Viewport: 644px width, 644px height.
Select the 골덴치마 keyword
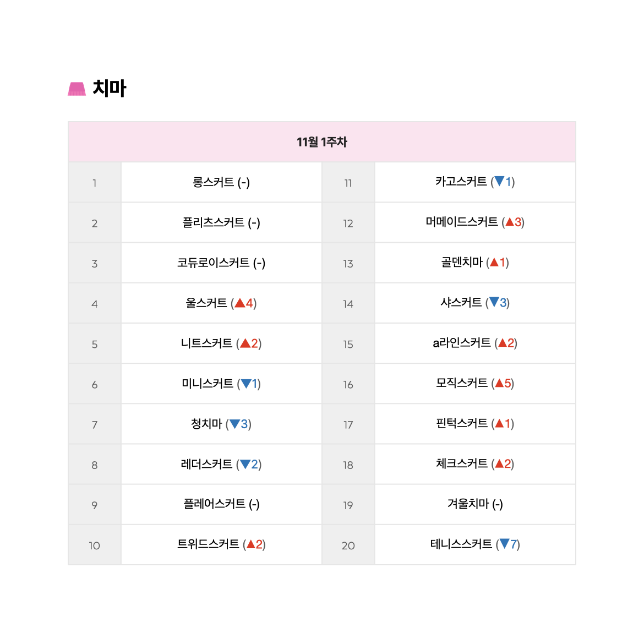pyautogui.click(x=475, y=263)
